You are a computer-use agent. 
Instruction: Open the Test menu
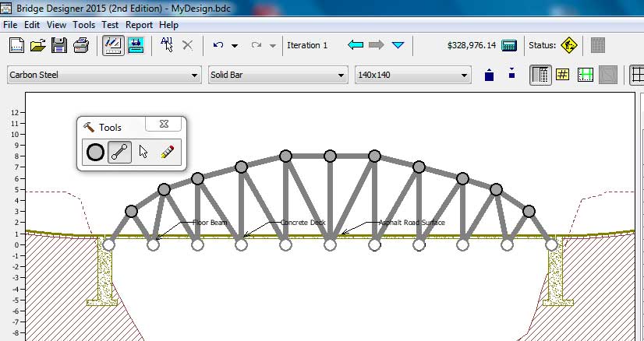(110, 24)
